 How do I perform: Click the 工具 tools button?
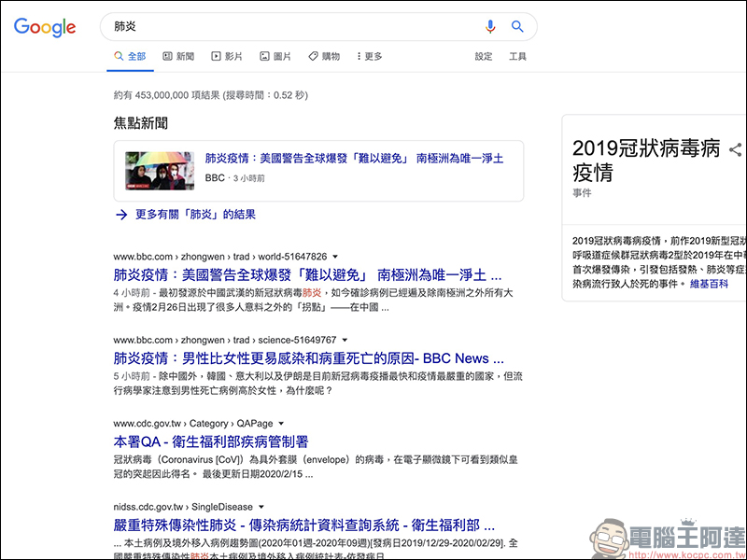pyautogui.click(x=517, y=57)
